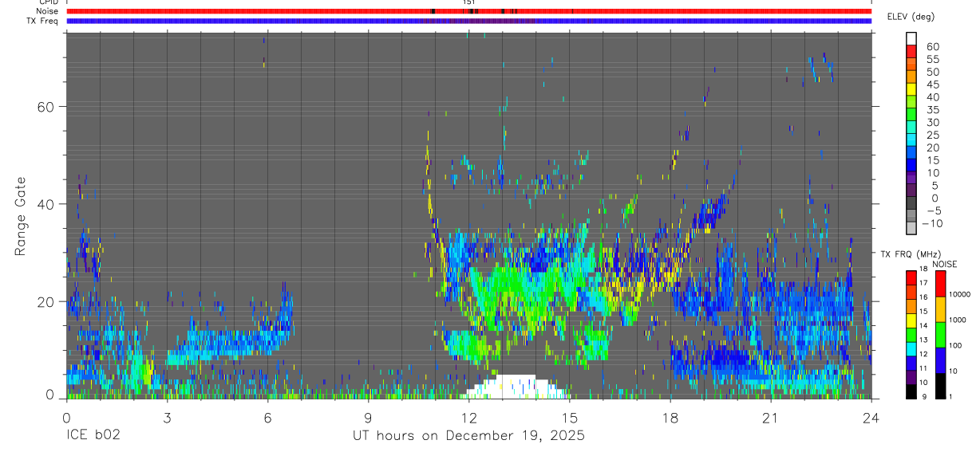The width and height of the screenshot is (980, 452).
Task: Click the x-axis tick label "6"
Action: 267,417
